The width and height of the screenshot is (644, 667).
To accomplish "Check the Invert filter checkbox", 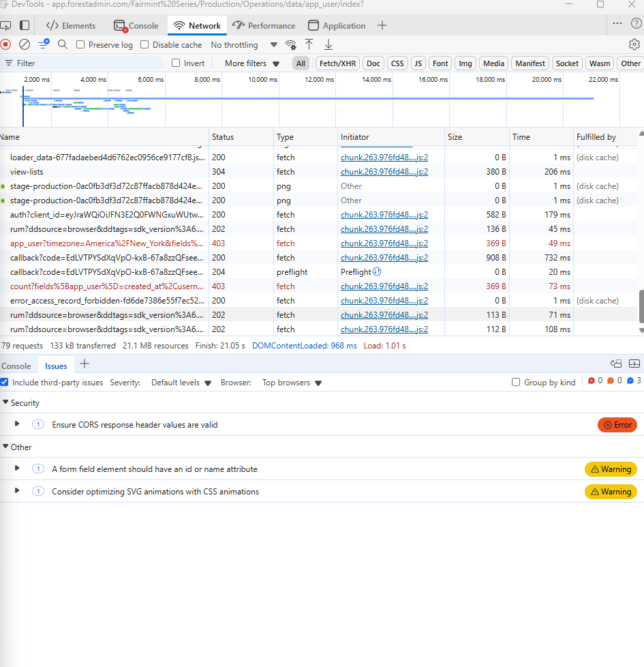I will click(176, 63).
